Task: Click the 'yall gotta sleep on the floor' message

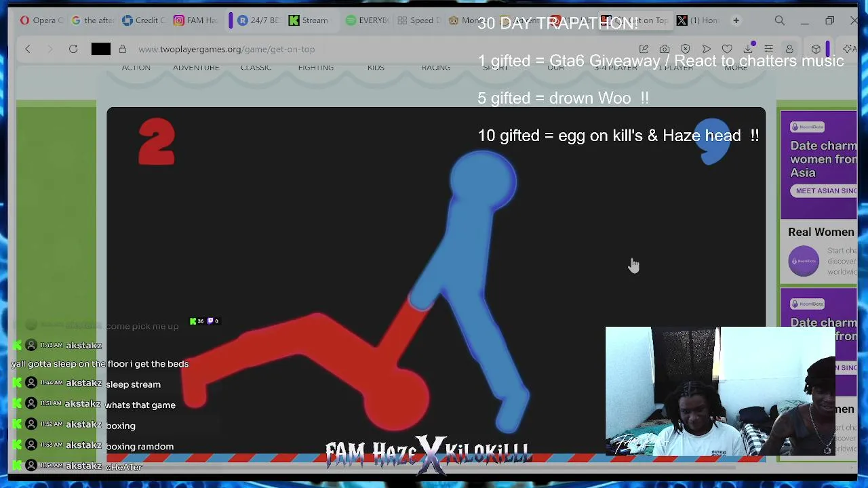Action: (100, 364)
